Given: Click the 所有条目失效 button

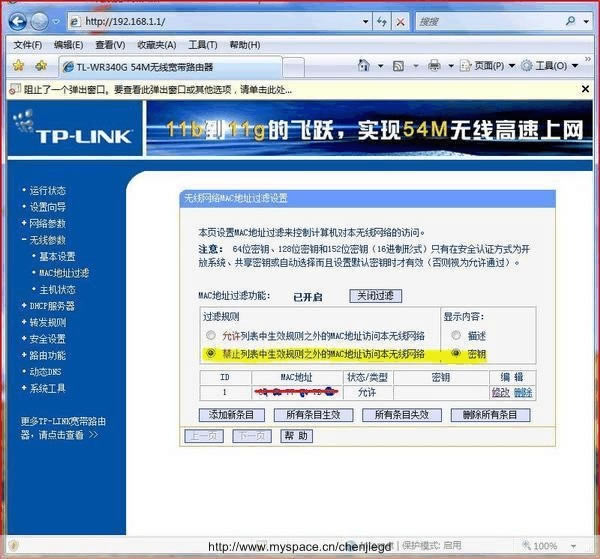Looking at the screenshot, I should [402, 415].
